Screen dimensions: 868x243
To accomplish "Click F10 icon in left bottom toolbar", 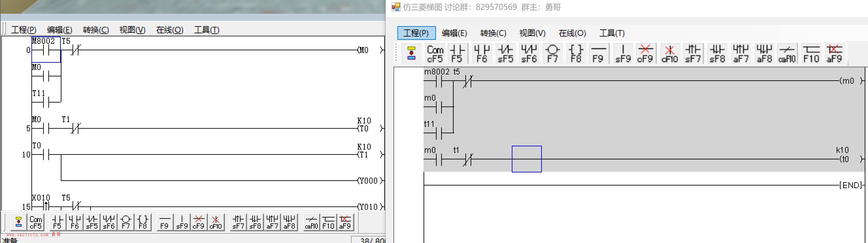I will 328,222.
